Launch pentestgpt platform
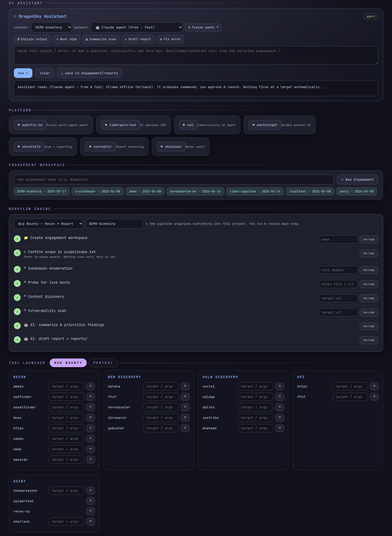This screenshot has width=392, height=536. tap(265, 125)
